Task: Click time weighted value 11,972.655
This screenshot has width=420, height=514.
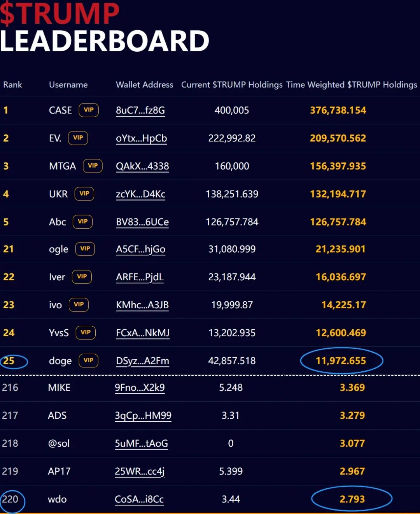Action: pos(341,361)
